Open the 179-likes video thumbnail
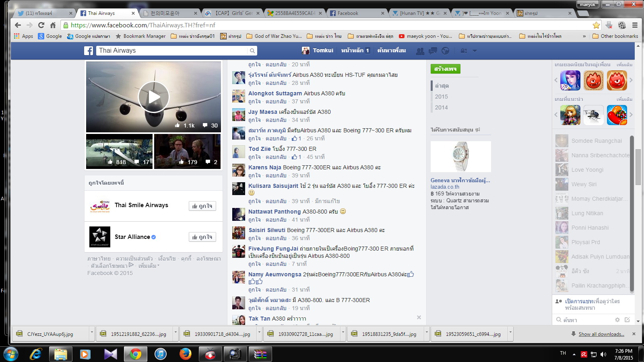The height and width of the screenshot is (362, 644). tap(187, 151)
